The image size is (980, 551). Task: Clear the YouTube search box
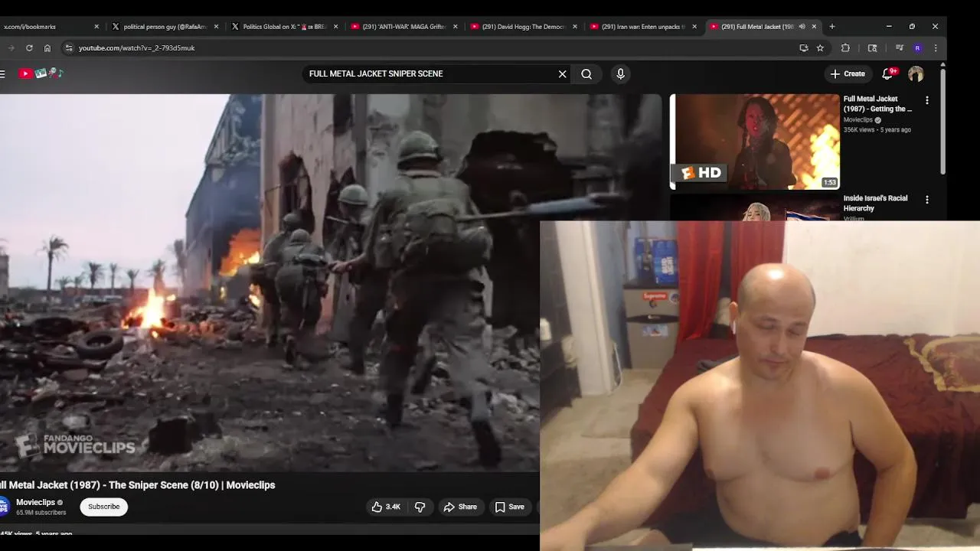coord(562,73)
